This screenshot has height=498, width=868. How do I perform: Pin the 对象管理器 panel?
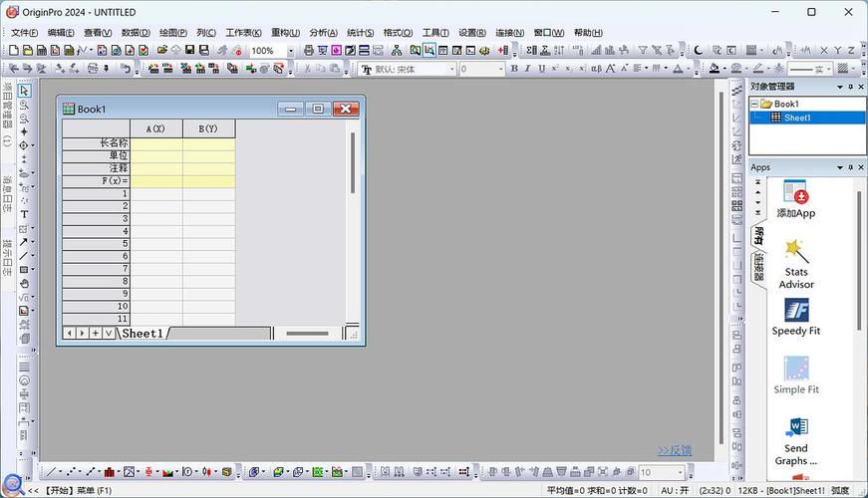[x=851, y=87]
